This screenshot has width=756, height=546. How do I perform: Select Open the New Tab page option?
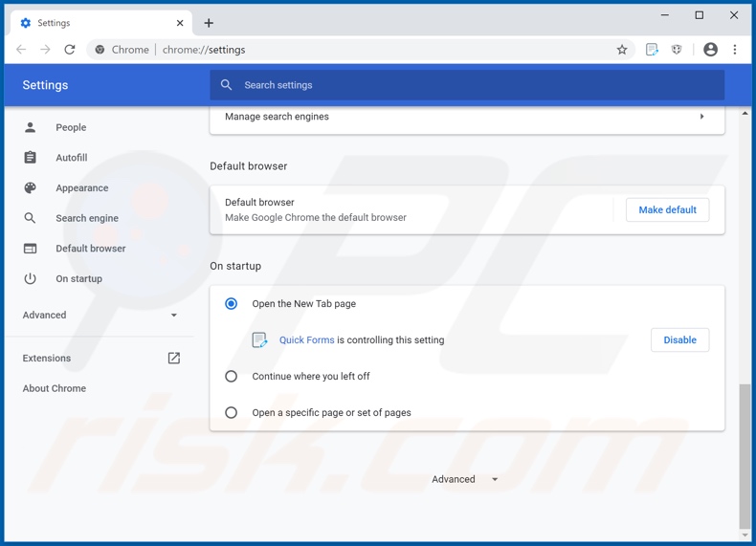coord(232,304)
